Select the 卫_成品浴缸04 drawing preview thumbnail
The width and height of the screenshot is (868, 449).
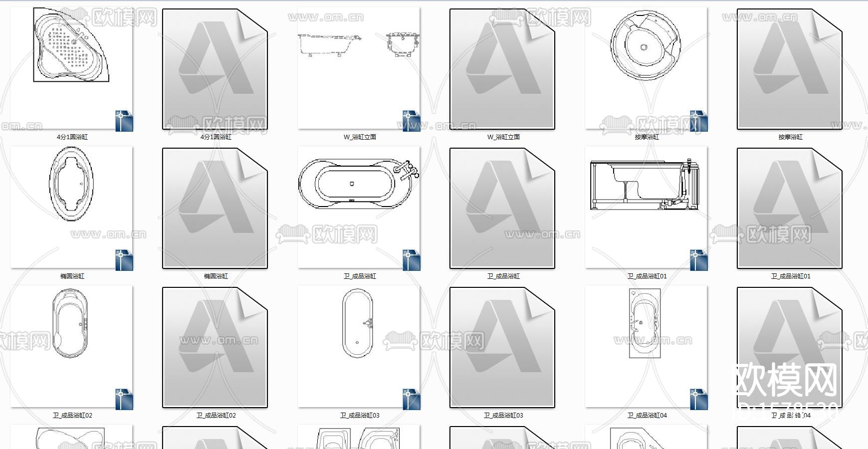point(647,347)
